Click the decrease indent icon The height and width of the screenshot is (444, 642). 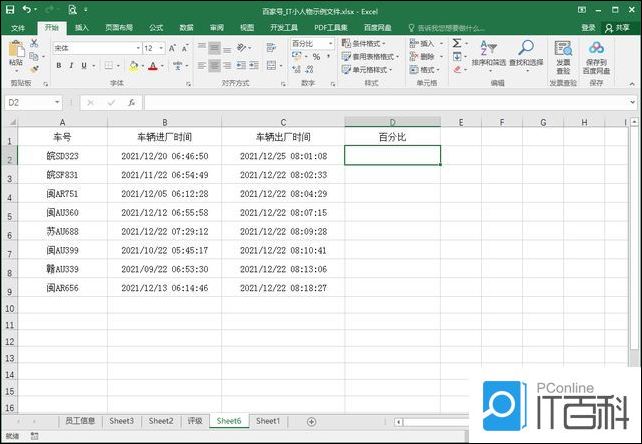click(x=242, y=65)
